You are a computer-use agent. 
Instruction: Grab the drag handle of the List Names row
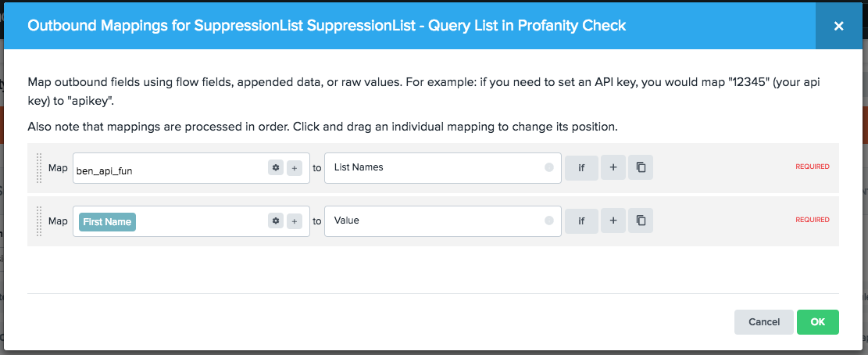point(39,167)
